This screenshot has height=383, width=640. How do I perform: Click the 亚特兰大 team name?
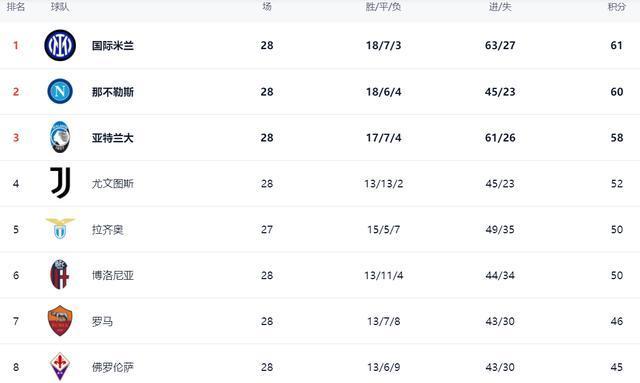coord(113,138)
